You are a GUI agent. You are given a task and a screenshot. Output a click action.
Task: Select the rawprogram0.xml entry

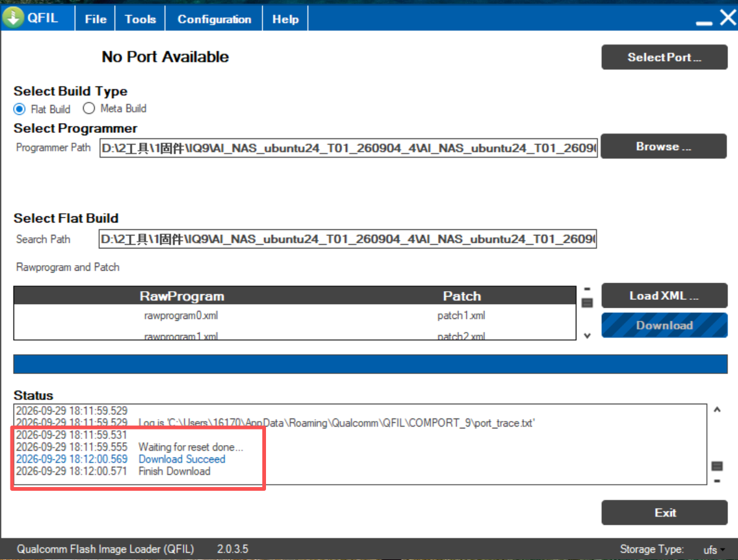point(181,315)
